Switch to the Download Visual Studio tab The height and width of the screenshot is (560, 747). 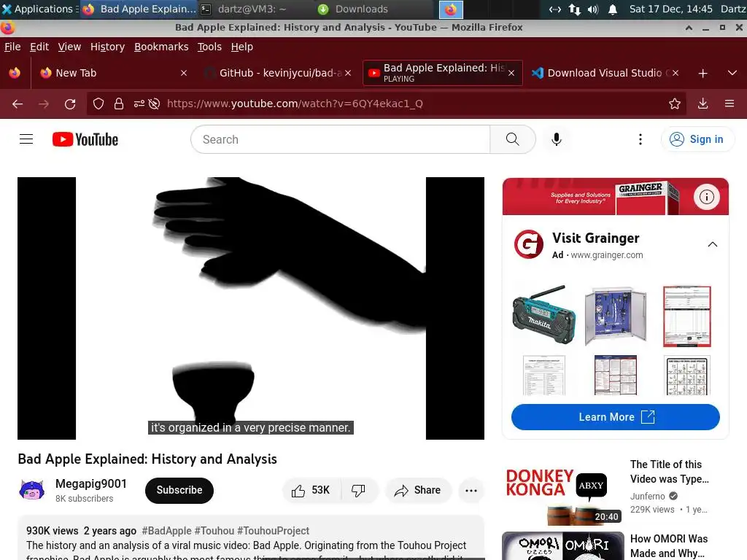[x=605, y=73]
